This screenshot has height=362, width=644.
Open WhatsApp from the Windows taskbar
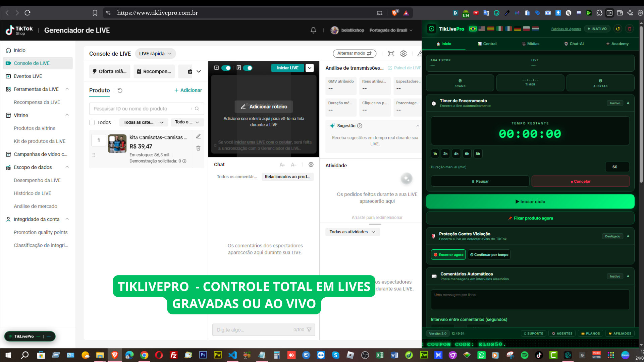pos(481,355)
